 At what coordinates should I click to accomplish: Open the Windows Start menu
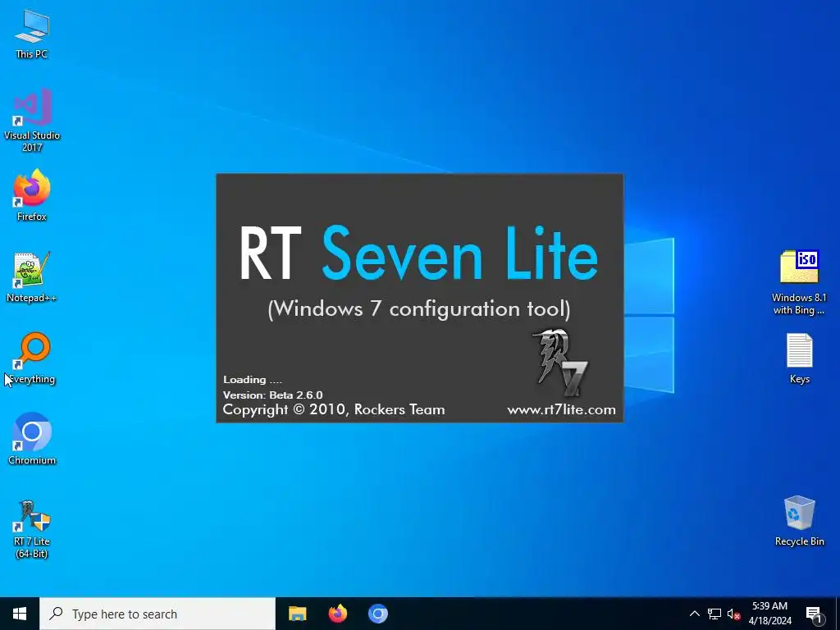[20, 614]
